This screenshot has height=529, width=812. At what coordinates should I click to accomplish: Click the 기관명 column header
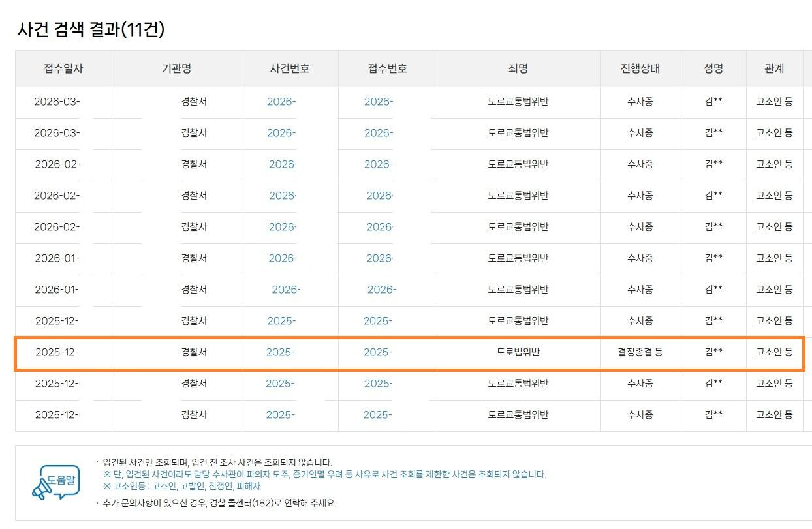(176, 68)
